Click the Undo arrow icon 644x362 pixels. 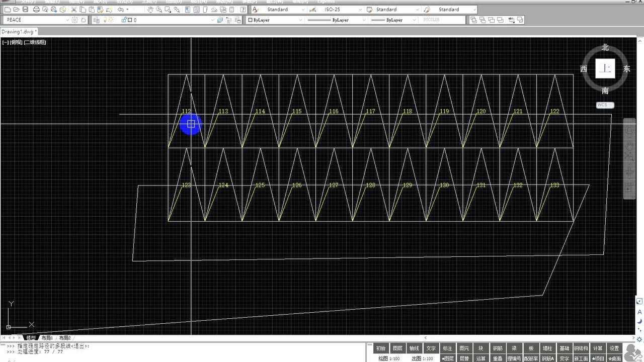pos(121,10)
